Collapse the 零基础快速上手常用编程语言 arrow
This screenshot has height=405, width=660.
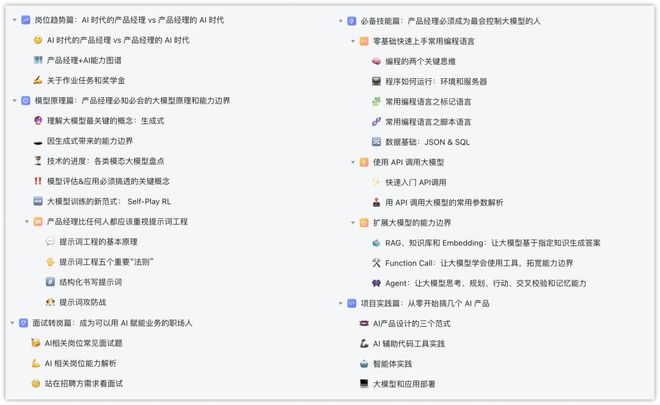coord(353,41)
